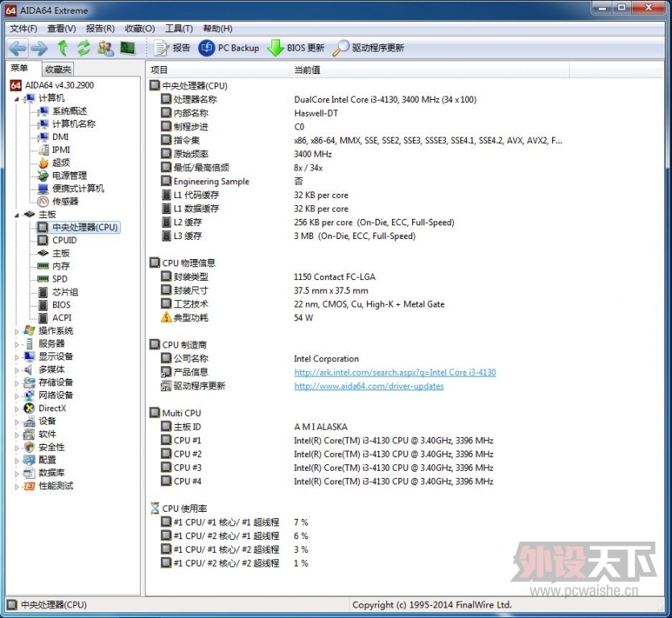Open the ark.intel.com Core i3-4130 link
Viewport: 672px width, 618px height.
tap(395, 373)
